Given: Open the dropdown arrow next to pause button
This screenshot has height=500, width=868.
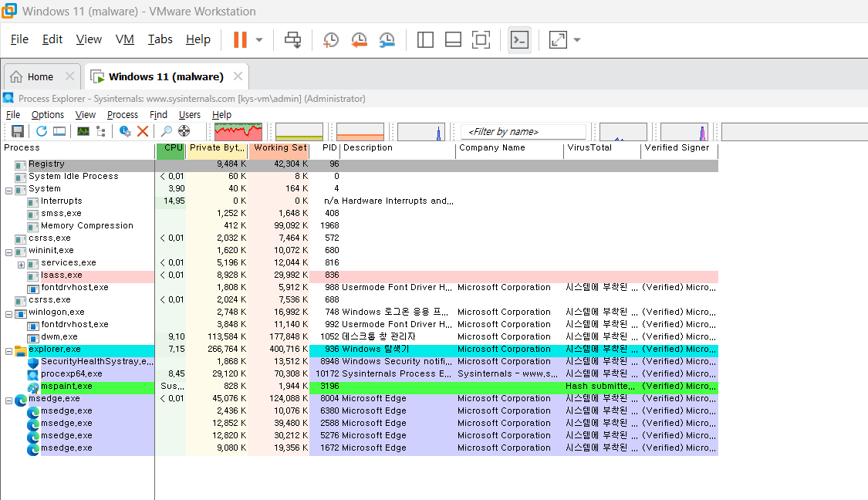Looking at the screenshot, I should pos(259,40).
